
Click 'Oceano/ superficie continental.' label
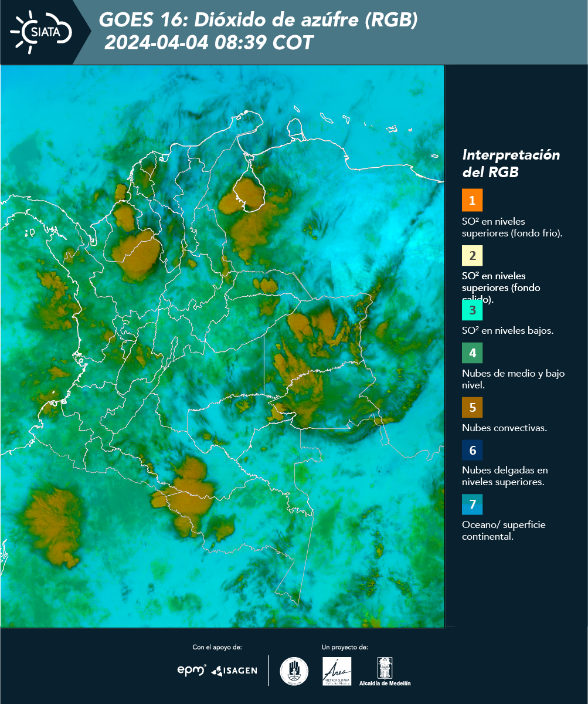(x=504, y=530)
